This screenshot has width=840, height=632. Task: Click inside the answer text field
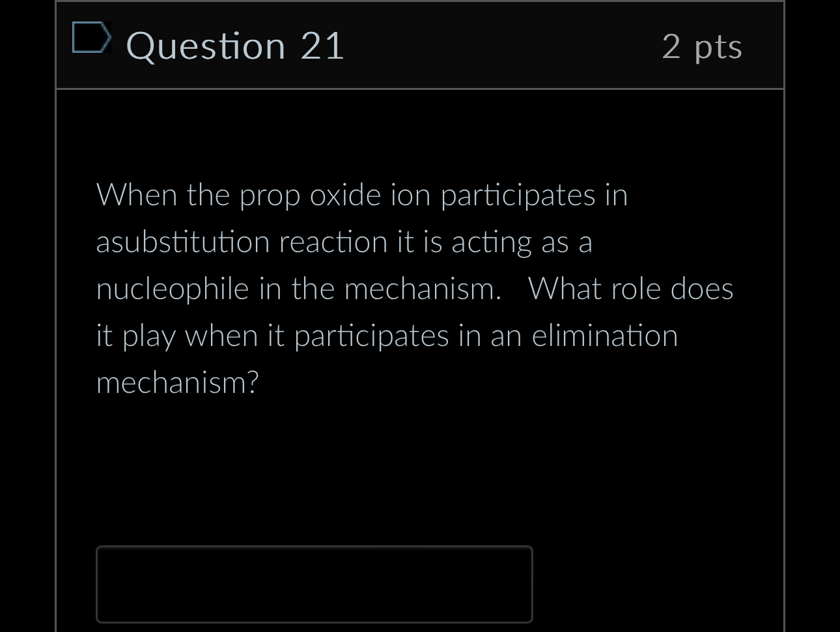315,584
